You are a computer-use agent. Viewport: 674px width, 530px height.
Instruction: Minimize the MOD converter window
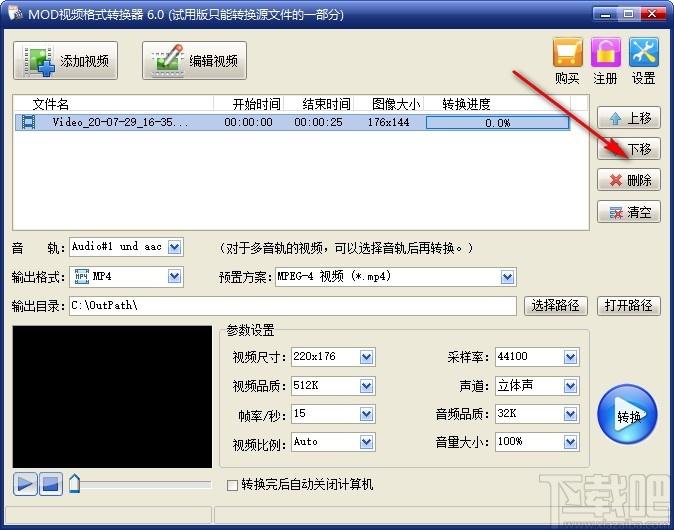(605, 14)
